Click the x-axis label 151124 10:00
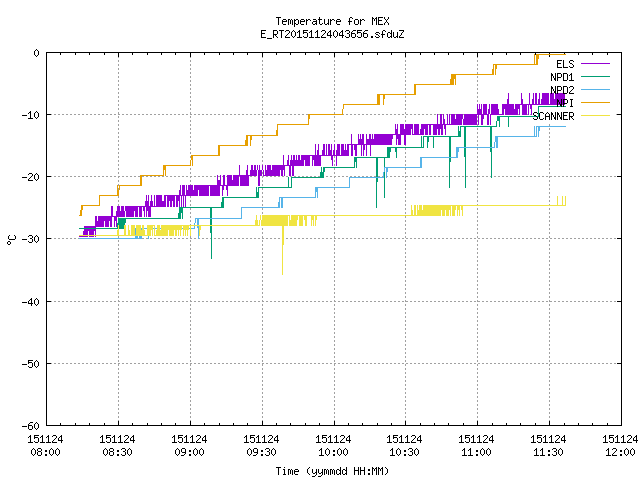Image resolution: width=640 pixels, height=480 pixels. coord(333,446)
